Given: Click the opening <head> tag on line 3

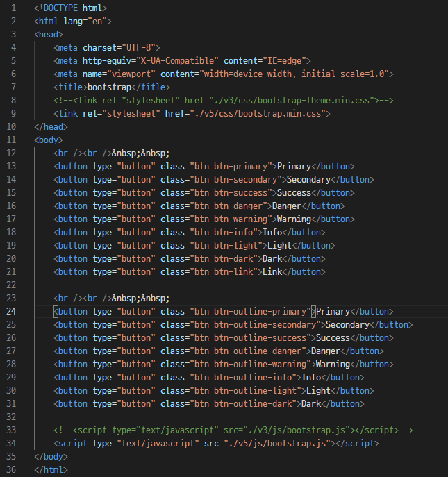Looking at the screenshot, I should pos(49,35).
